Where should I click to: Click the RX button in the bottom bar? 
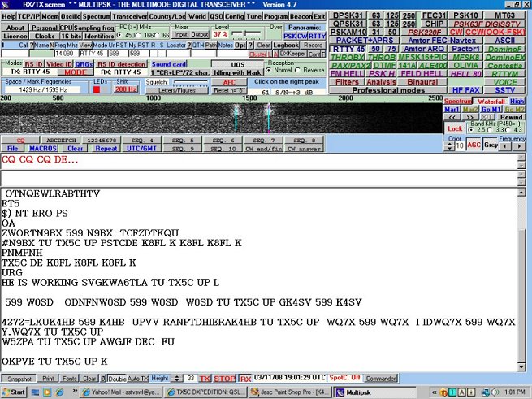click(x=245, y=379)
